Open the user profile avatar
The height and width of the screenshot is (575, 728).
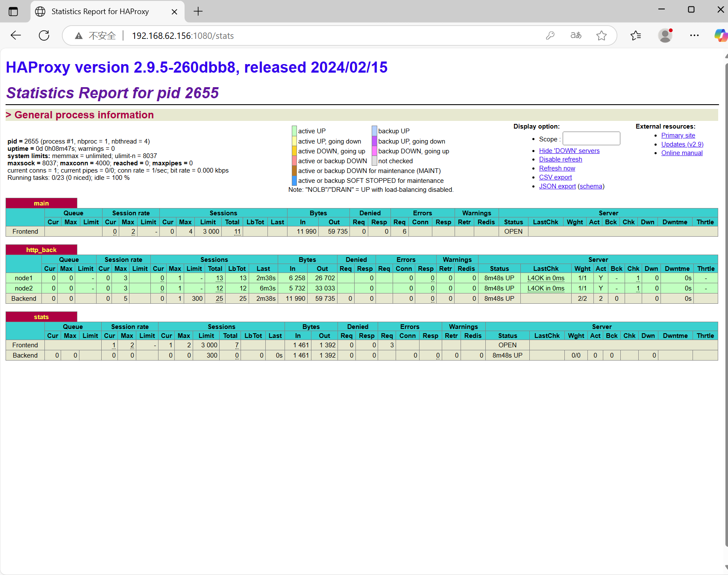[x=665, y=35]
